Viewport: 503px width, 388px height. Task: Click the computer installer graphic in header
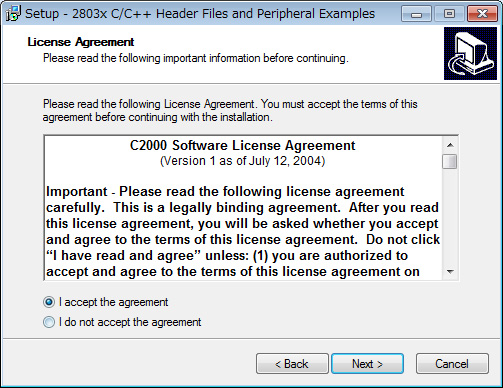tap(470, 54)
